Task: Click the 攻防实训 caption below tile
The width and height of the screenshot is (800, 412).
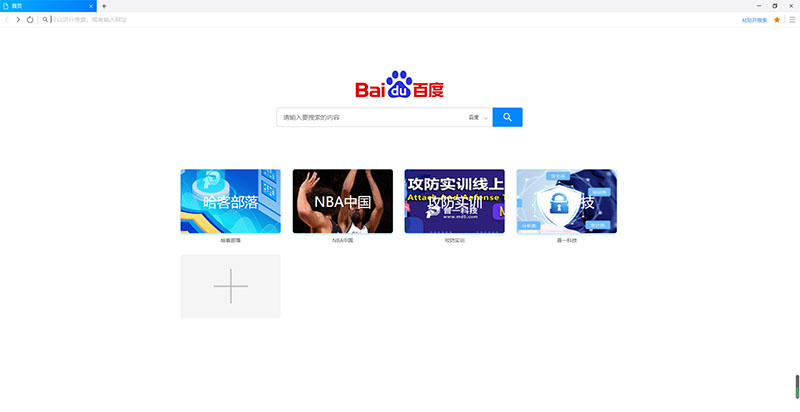Action: [455, 241]
